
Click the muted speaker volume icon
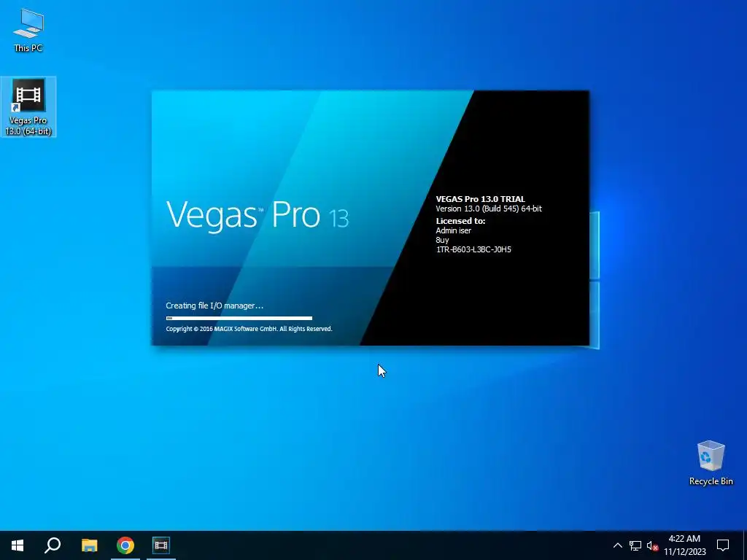pyautogui.click(x=653, y=545)
